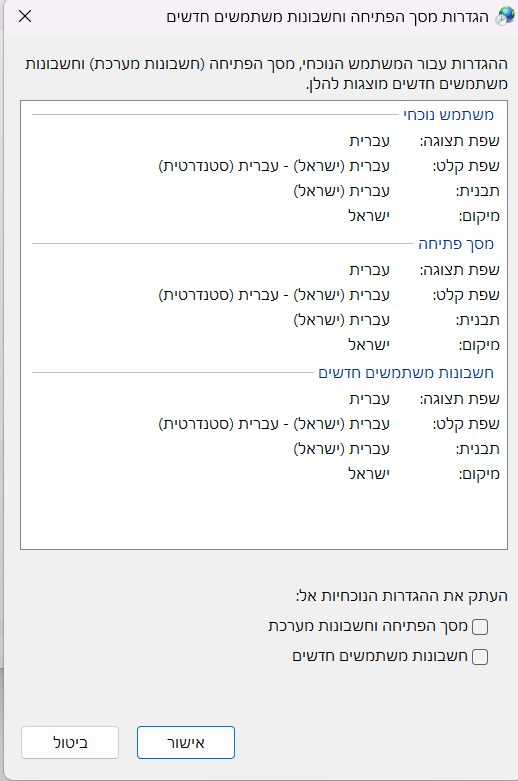This screenshot has height=781, width=518.
Task: Click the input language value under 'משתמש נוכחי'
Action: (274, 166)
